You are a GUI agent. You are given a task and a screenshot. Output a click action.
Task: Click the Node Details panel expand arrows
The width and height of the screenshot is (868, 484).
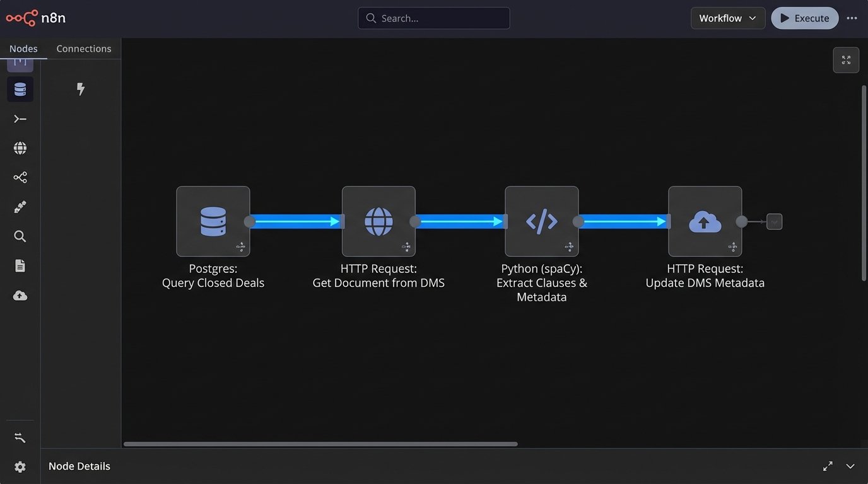[x=828, y=466]
